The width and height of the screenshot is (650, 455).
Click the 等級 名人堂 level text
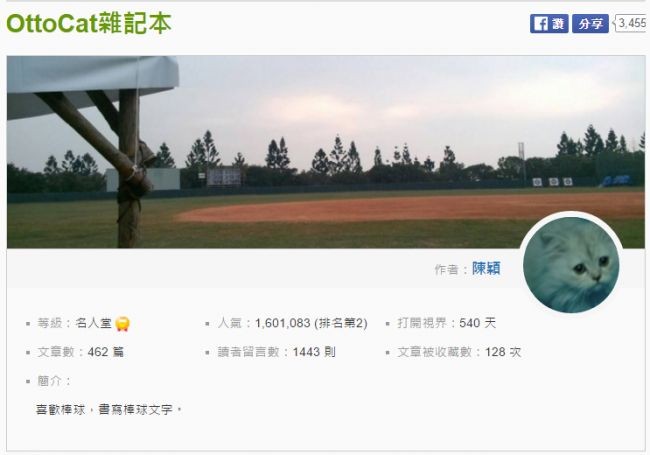(75, 323)
